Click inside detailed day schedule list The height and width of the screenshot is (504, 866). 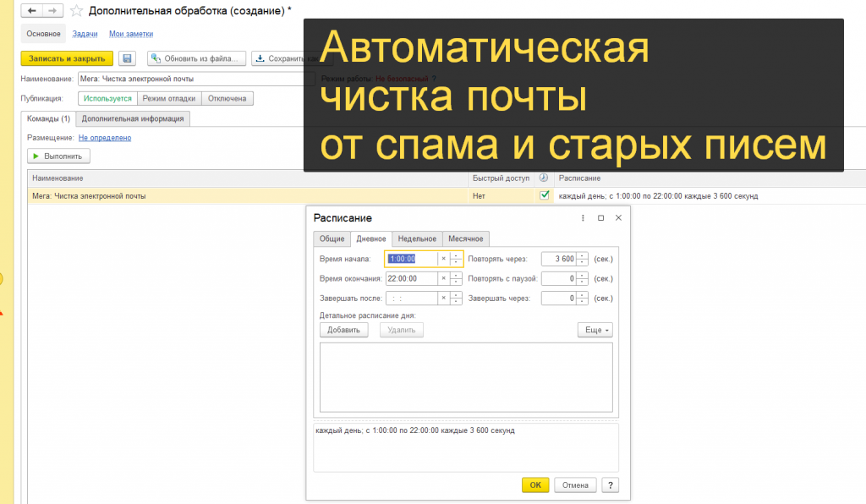pos(466,378)
